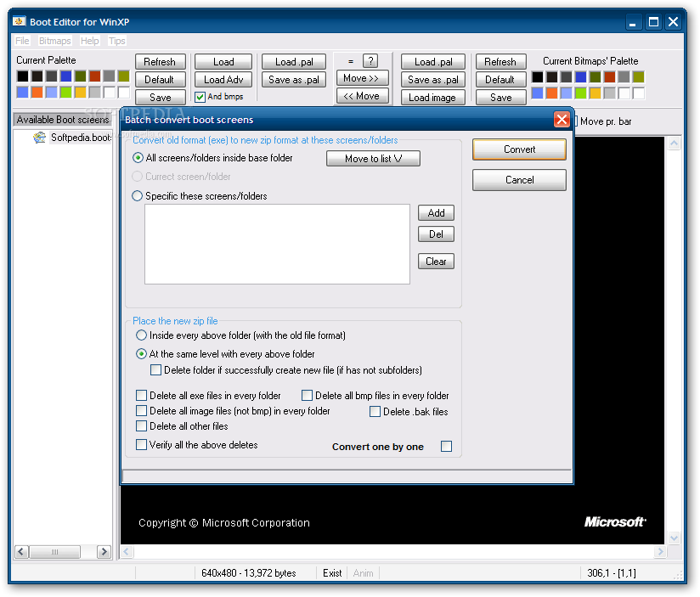This screenshot has width=700, height=597.
Task: Click the preview vertical scrollbar up arrow
Action: (x=675, y=144)
